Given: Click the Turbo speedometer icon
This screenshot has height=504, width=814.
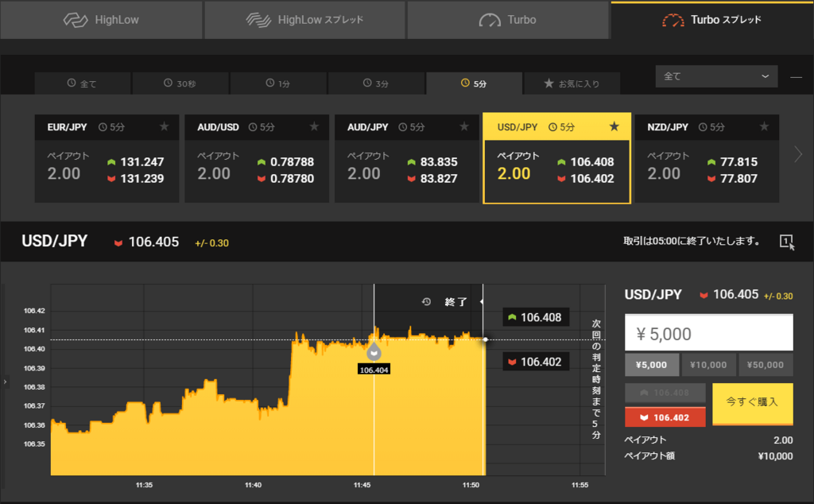Looking at the screenshot, I should [488, 19].
